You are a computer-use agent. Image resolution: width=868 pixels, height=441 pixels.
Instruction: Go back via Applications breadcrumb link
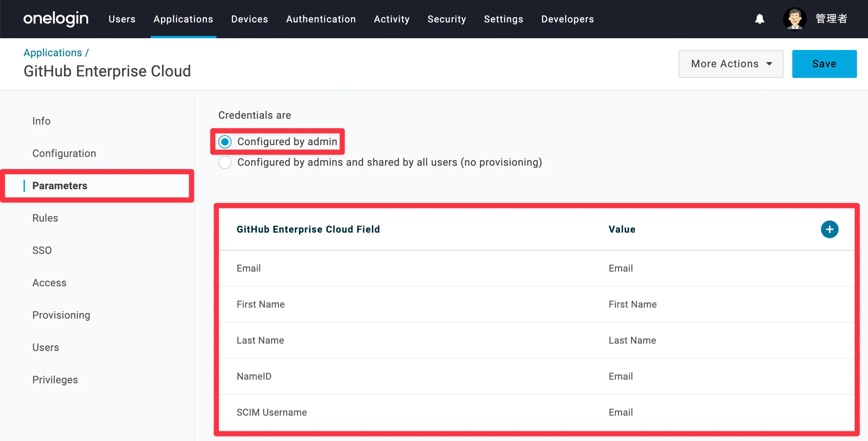point(53,53)
